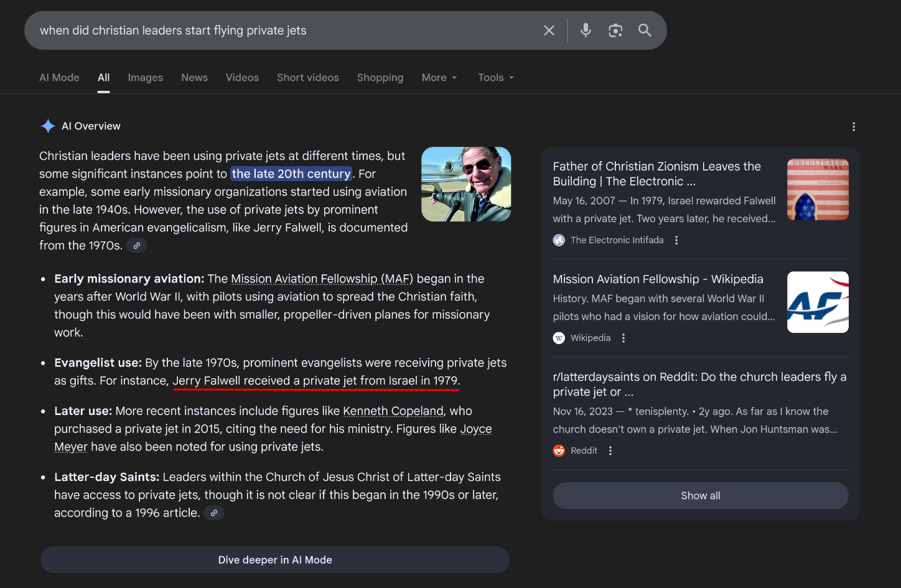Screen dimensions: 901x588
Task: Open more options for The Electronic Intifada source
Action: point(676,240)
